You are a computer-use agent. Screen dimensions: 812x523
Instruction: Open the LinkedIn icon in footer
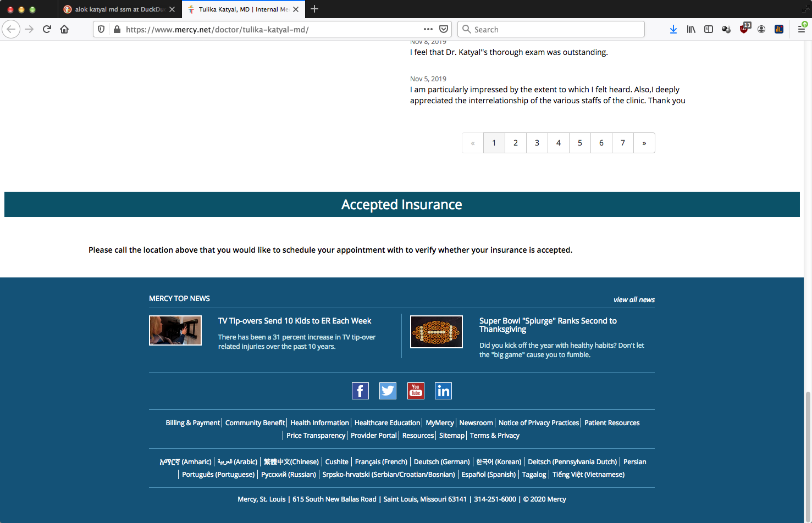point(443,391)
